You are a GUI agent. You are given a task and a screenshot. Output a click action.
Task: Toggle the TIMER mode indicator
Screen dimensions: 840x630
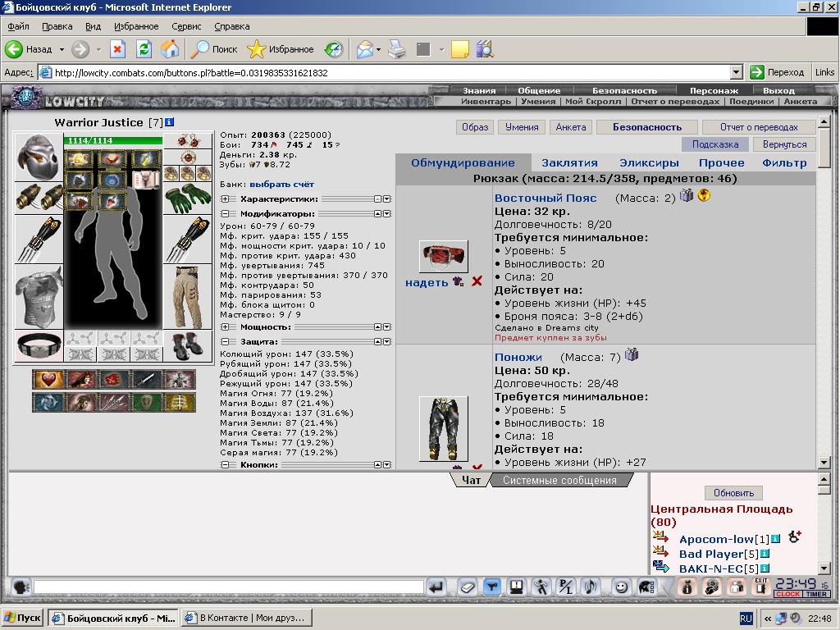[x=816, y=594]
